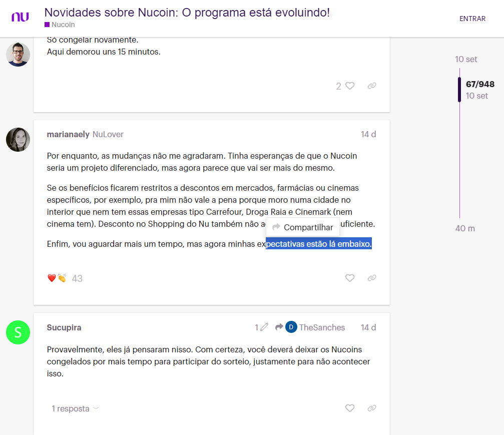
Task: Jump to the 10 set timeline start
Action: click(x=466, y=60)
